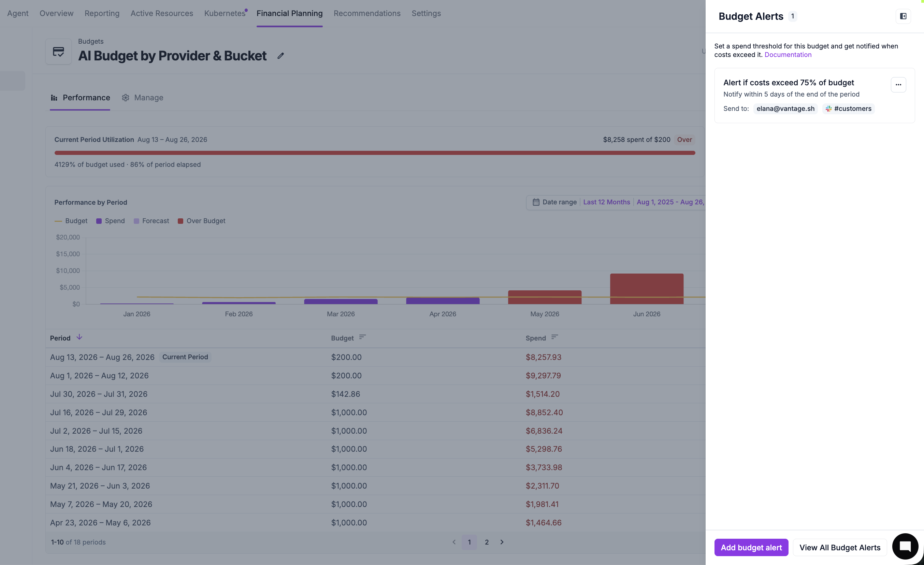Viewport: 924px width, 565px height.
Task: Click the pencil icon to rename budget
Action: click(280, 56)
